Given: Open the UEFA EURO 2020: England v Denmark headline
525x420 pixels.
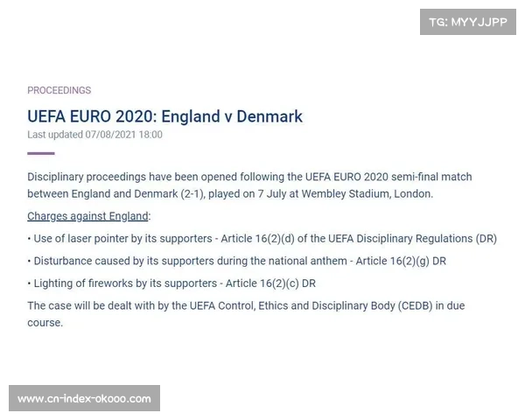Looking at the screenshot, I should [x=164, y=116].
